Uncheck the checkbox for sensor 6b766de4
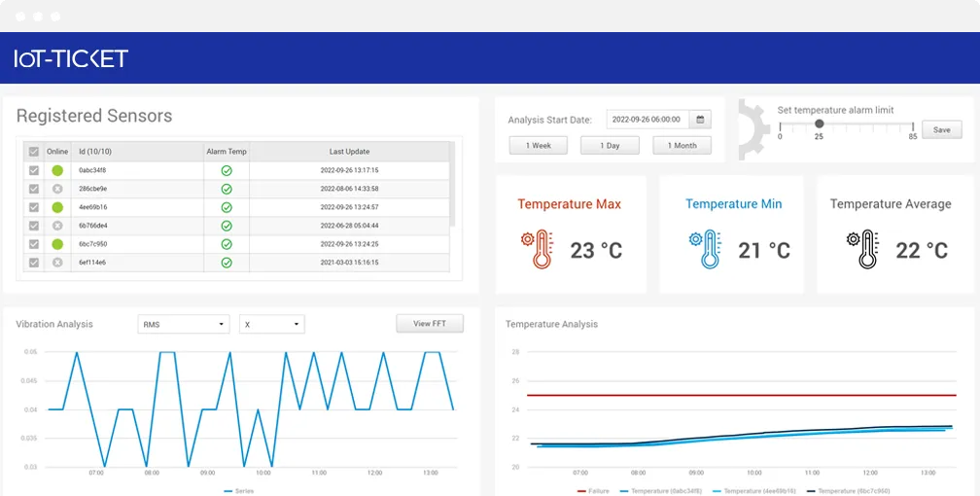This screenshot has height=496, width=980. 34,226
